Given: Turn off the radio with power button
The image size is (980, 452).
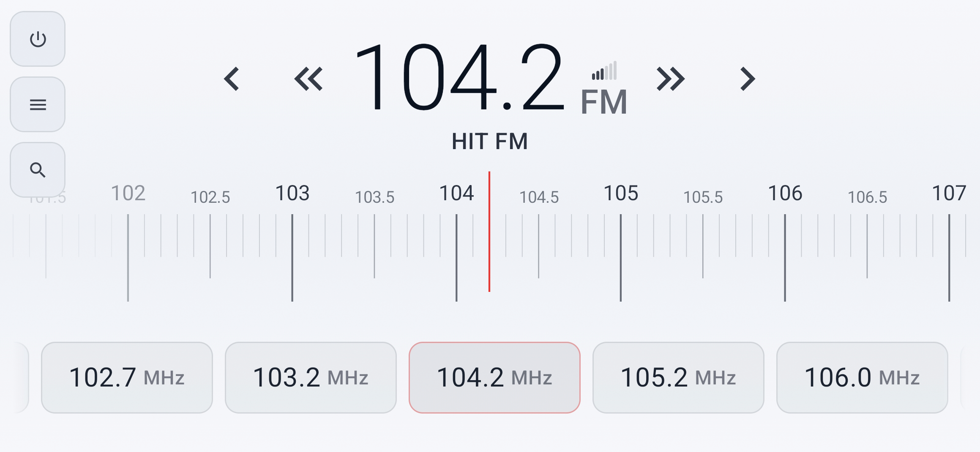Looking at the screenshot, I should coord(38,39).
